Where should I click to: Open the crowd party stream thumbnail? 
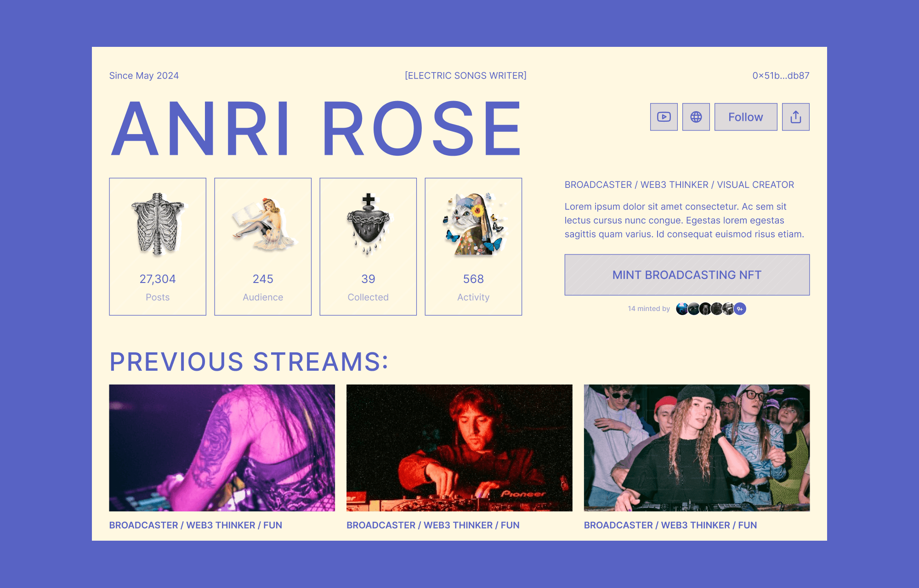point(697,448)
